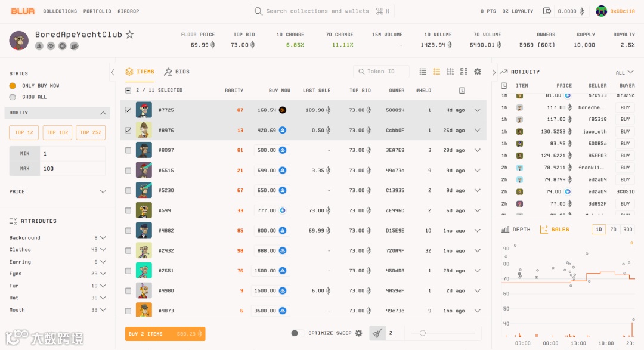
Task: Expand the Eyes attribute filter
Action: pyautogui.click(x=103, y=274)
